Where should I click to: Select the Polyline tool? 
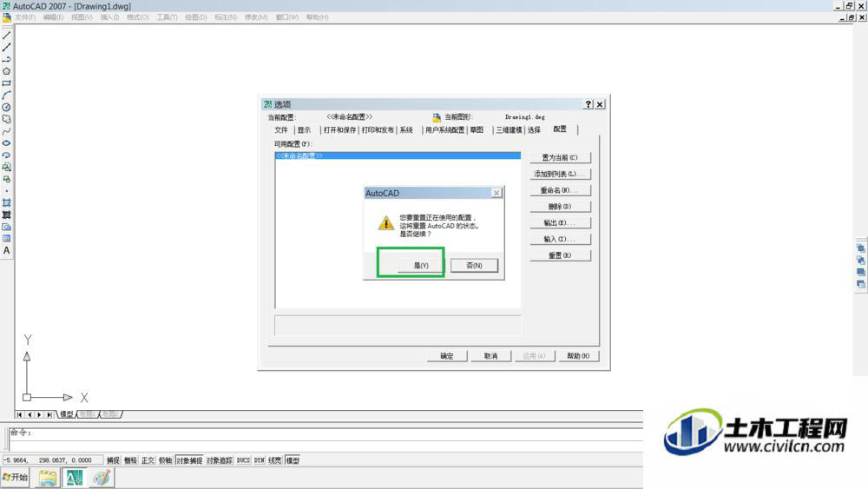pyautogui.click(x=7, y=59)
